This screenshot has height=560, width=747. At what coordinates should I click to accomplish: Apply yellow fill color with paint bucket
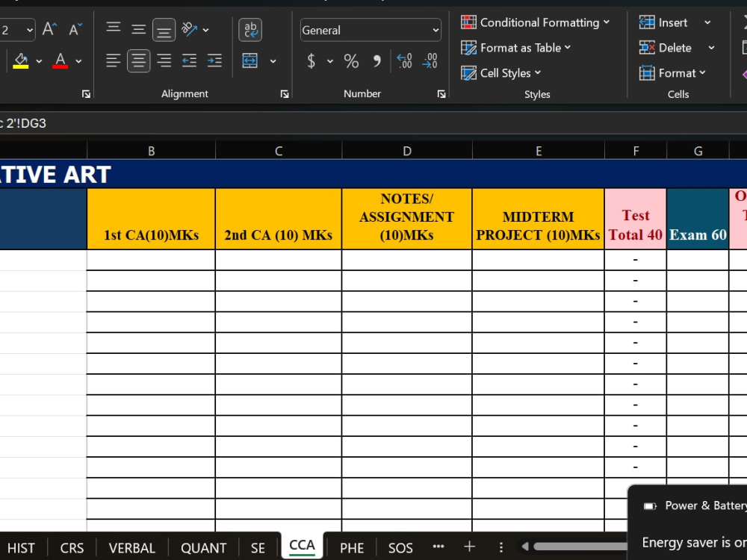(x=20, y=60)
